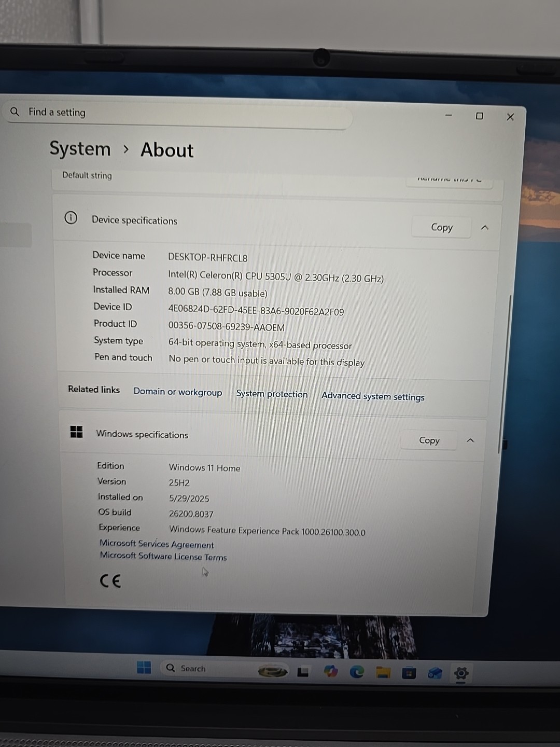Minimize the Settings window
The width and height of the screenshot is (560, 747).
click(x=449, y=115)
